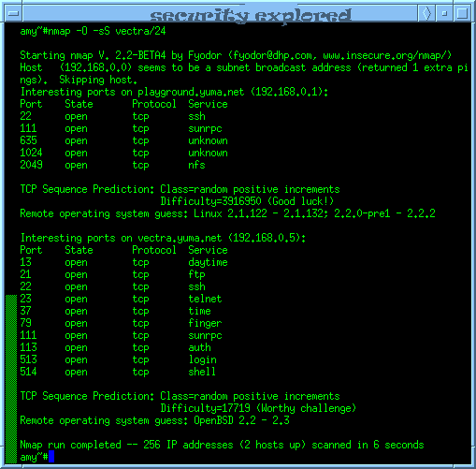Click the 'Starting nmap V. 2.2-BETA4' line
Screen dimensions: 476x469
(236, 55)
